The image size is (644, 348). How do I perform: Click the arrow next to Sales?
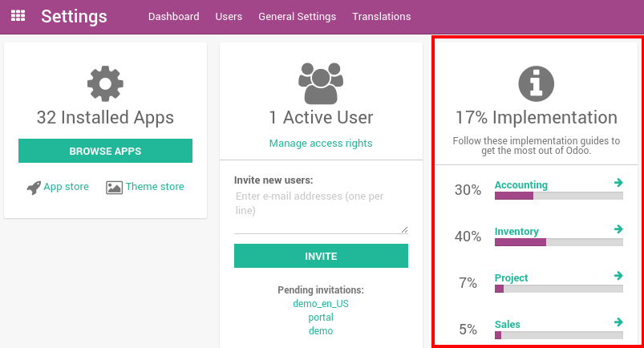pos(618,323)
